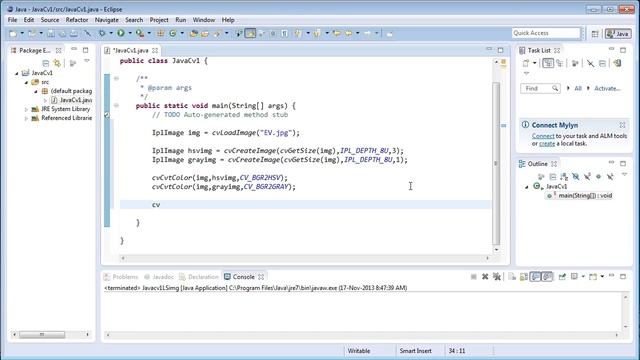The height and width of the screenshot is (360, 640).
Task: Open Task List view menu triangle
Action: click(526, 73)
